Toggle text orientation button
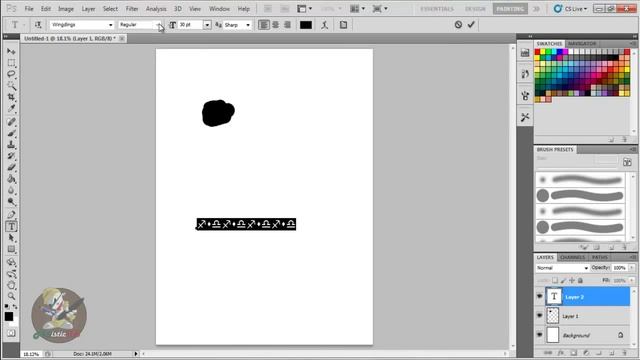Image resolution: width=640 pixels, height=360 pixels. coord(38,25)
